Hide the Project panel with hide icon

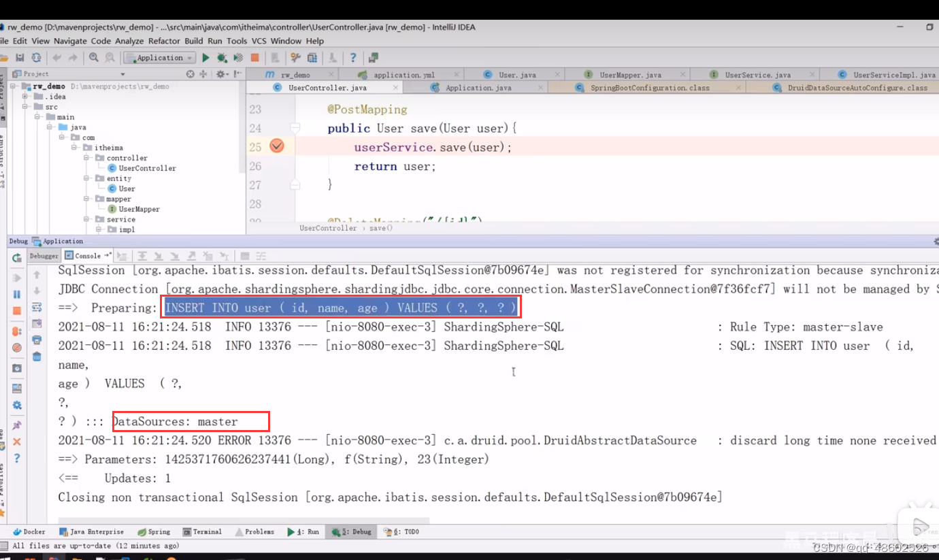tap(237, 74)
